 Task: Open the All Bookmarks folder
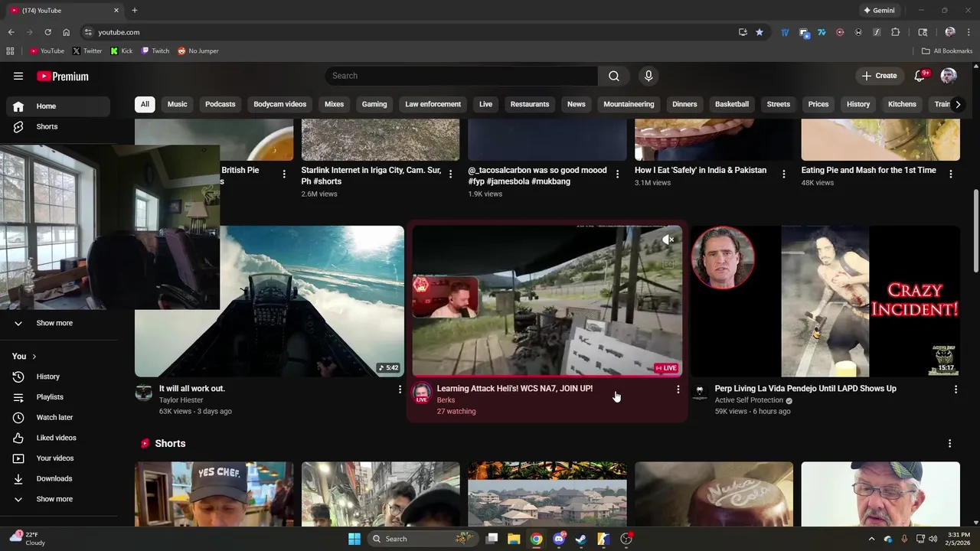coord(946,51)
